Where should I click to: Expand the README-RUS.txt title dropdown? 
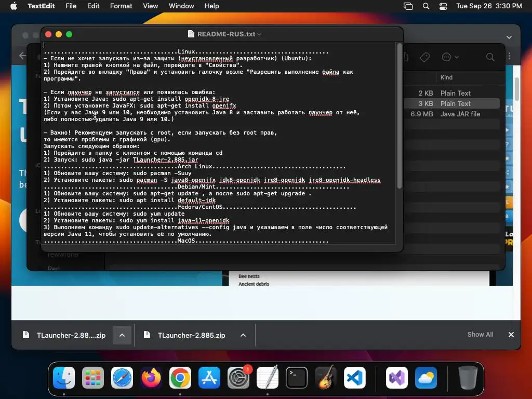point(259,34)
